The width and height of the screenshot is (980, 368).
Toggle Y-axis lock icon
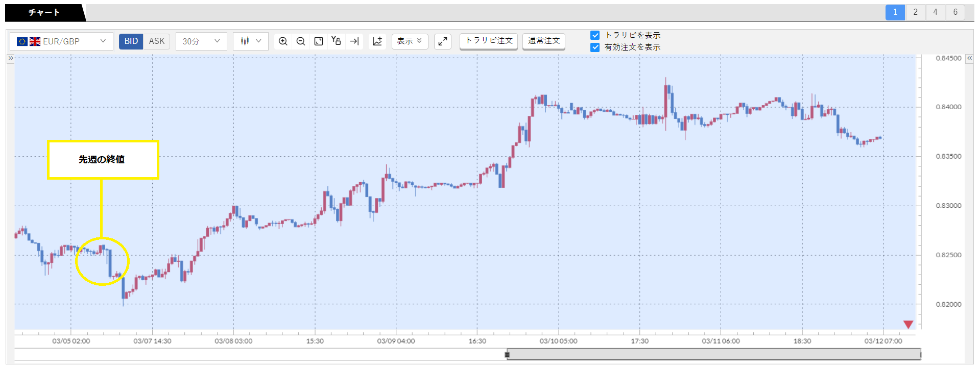point(336,41)
